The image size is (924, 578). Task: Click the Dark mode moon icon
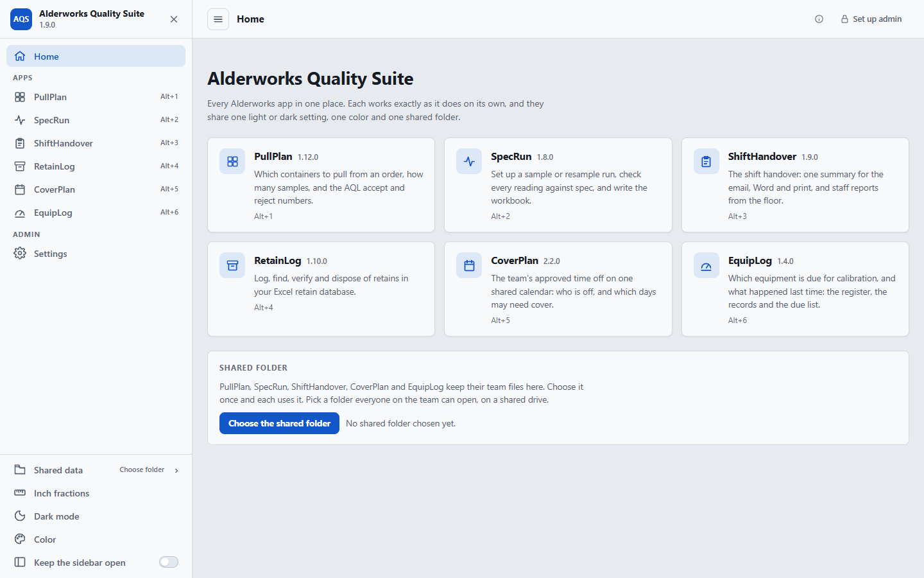pyautogui.click(x=20, y=516)
